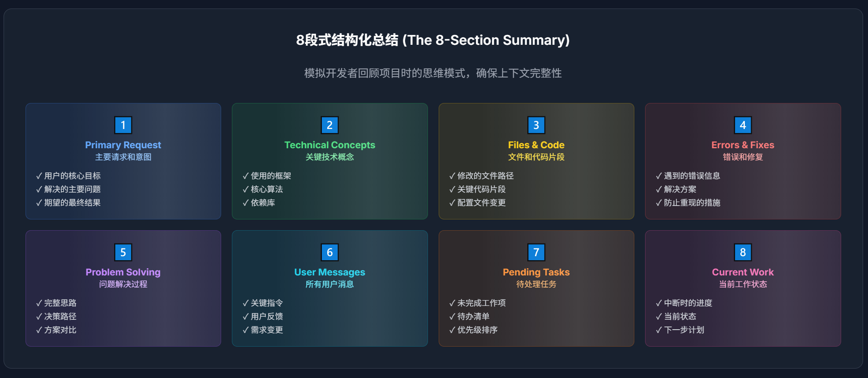Click the number 4 badge icon

[x=743, y=125]
